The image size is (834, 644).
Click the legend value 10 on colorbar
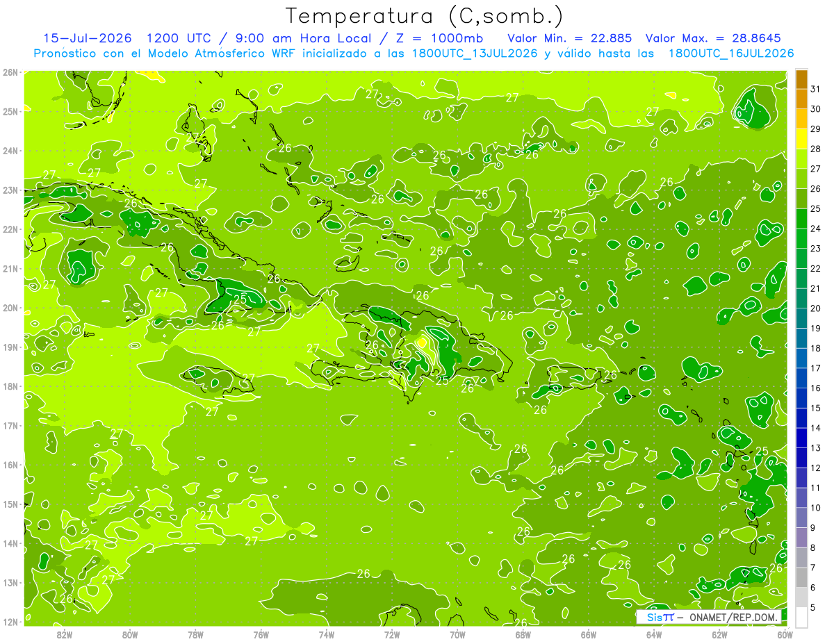pos(815,508)
